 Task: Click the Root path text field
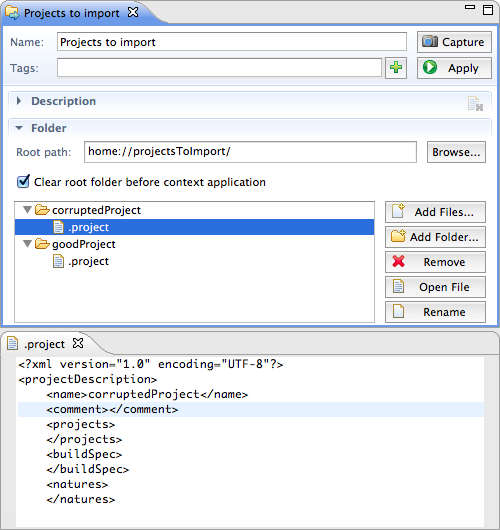point(250,152)
